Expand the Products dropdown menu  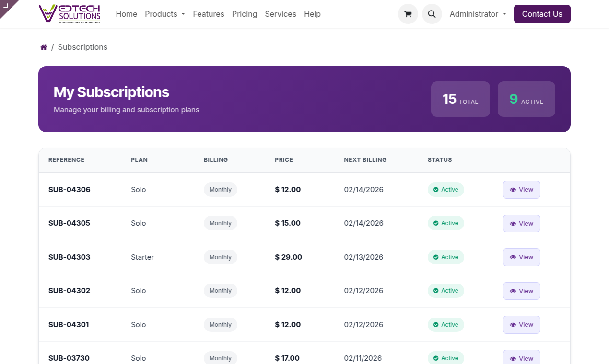click(x=165, y=14)
